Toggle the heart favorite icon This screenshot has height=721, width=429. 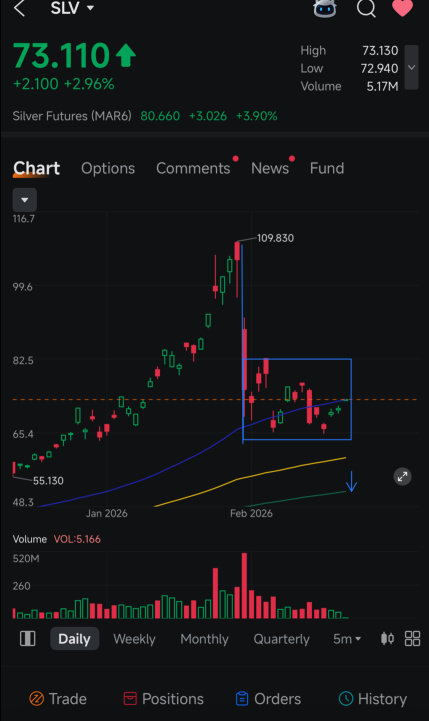(402, 8)
